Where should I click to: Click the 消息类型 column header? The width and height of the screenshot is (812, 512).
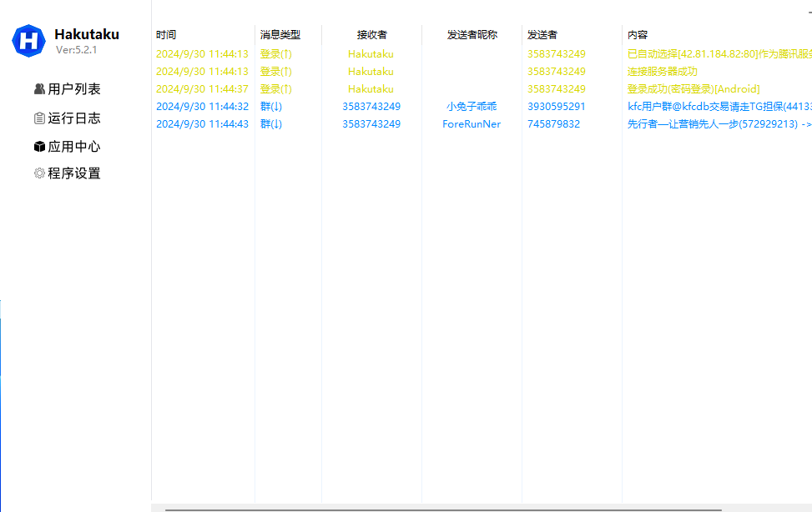tap(280, 35)
